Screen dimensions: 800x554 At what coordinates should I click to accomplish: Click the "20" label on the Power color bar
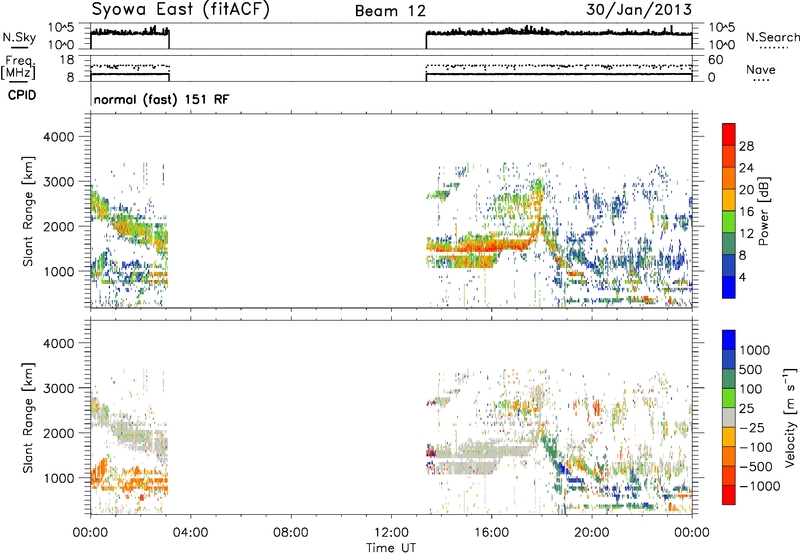point(746,190)
